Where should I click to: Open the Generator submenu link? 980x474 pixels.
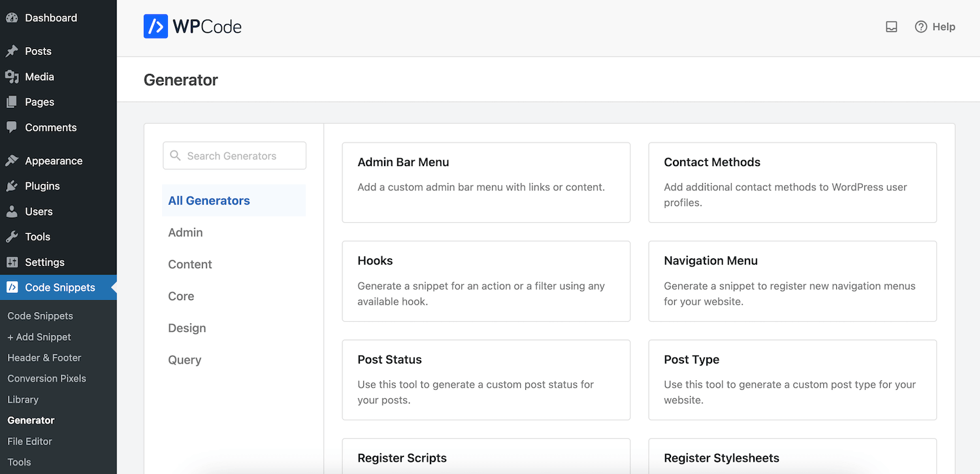tap(31, 420)
